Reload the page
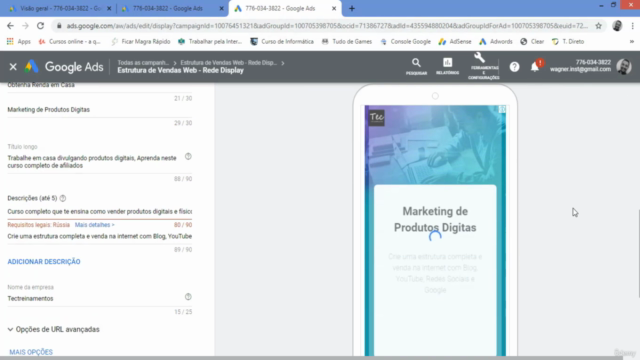This screenshot has width=640, height=360. click(x=40, y=26)
